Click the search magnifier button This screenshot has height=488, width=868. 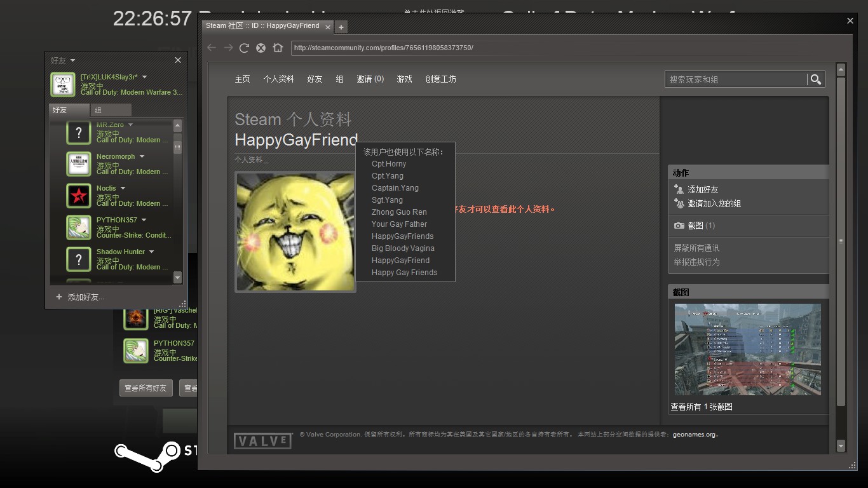[x=816, y=79]
